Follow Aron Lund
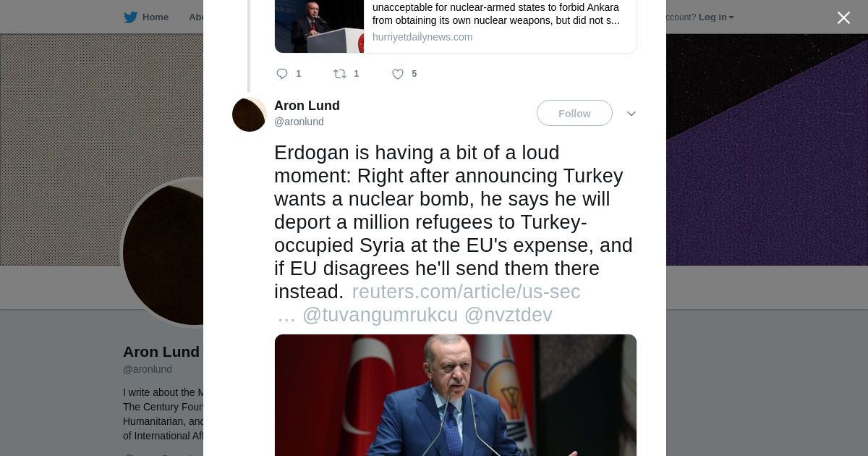This screenshot has width=868, height=456. [x=574, y=113]
